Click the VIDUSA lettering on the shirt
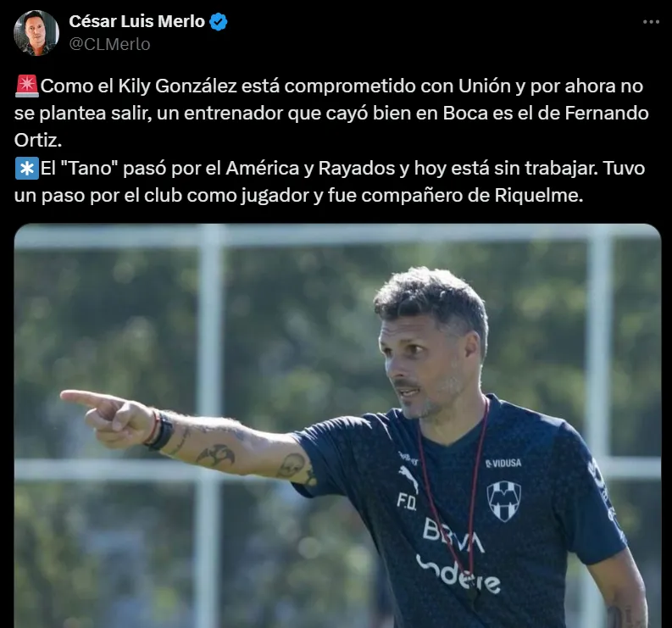Screen dimensions: 672x628 [503, 463]
